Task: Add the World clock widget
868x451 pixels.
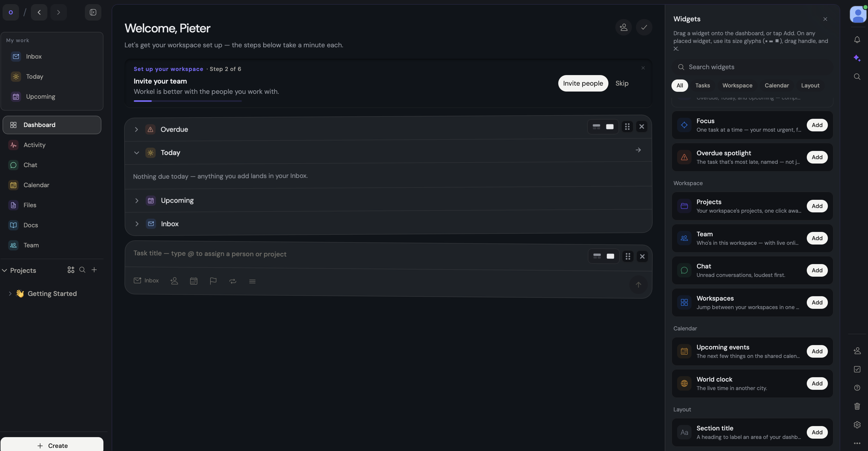Action: pyautogui.click(x=817, y=383)
